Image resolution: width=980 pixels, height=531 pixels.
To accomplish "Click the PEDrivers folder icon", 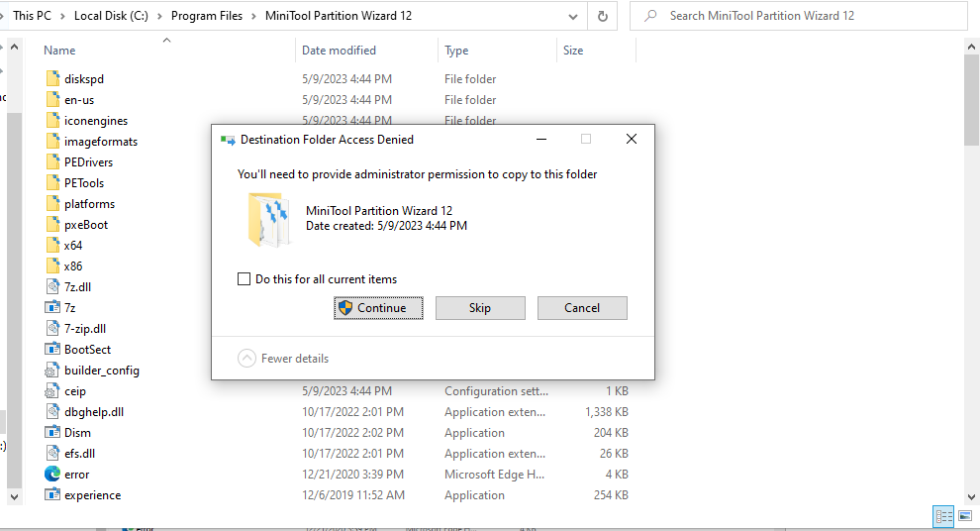I will [53, 162].
